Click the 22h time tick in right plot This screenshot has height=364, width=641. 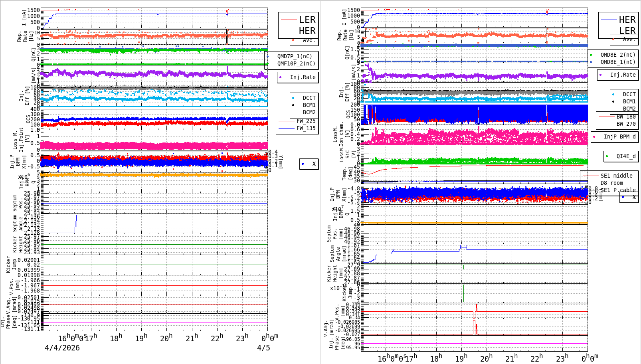click(x=537, y=358)
